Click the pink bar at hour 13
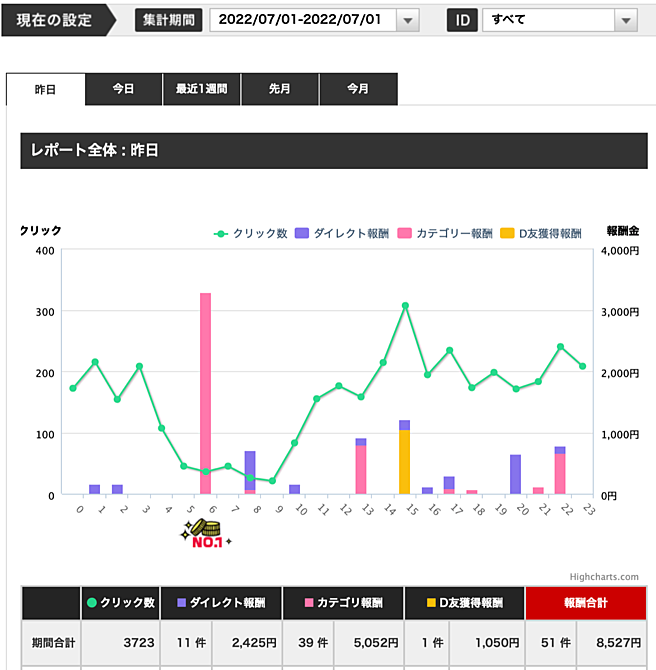656x670 pixels. (x=361, y=470)
